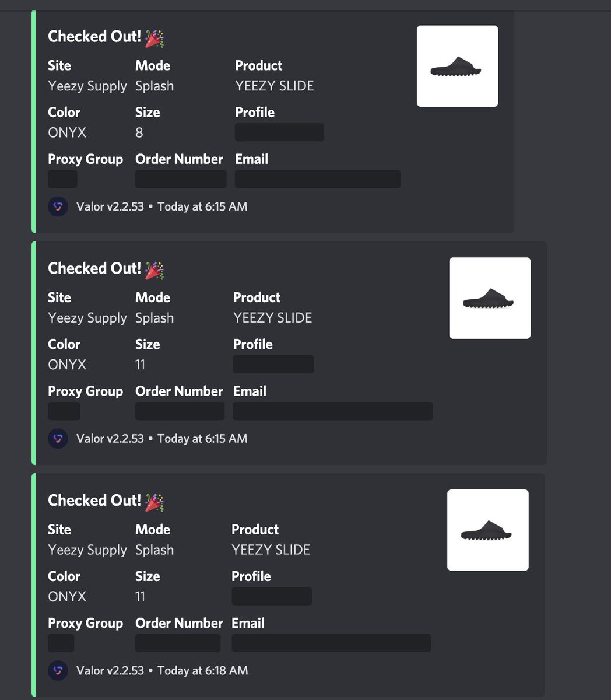Click Valor logo icon beside 6:18 AM footer
The height and width of the screenshot is (700, 611).
tap(58, 670)
